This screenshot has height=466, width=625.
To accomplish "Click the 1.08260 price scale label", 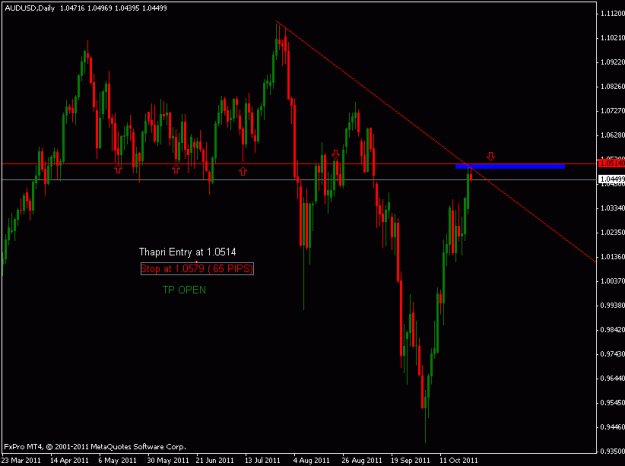I will pos(612,87).
